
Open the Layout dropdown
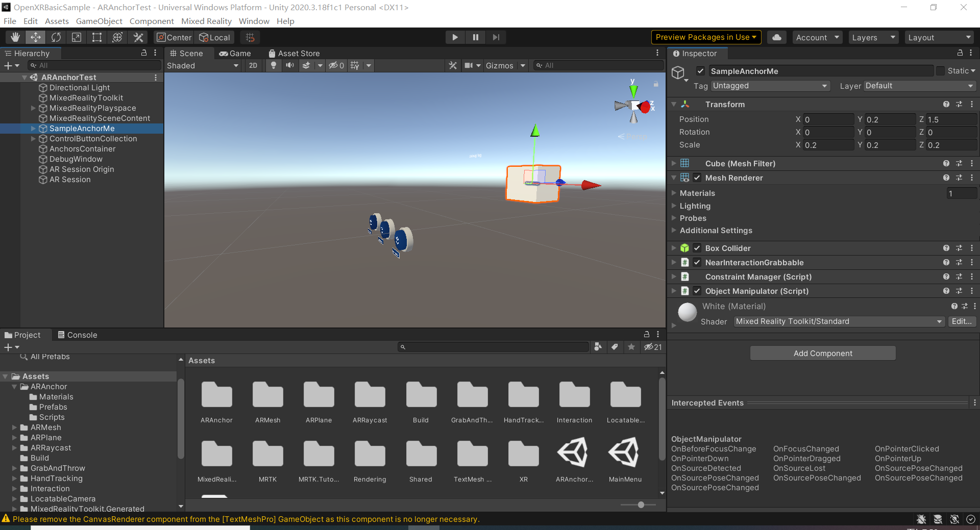(939, 37)
